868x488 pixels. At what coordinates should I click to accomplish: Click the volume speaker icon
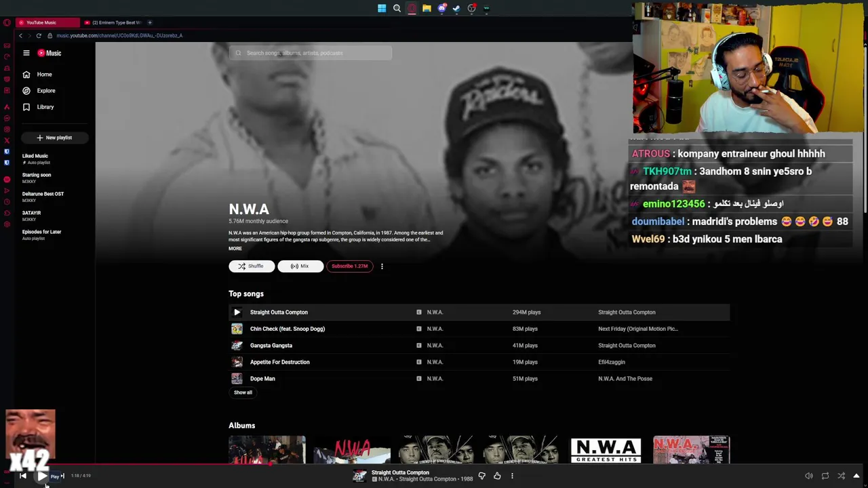coord(808,476)
